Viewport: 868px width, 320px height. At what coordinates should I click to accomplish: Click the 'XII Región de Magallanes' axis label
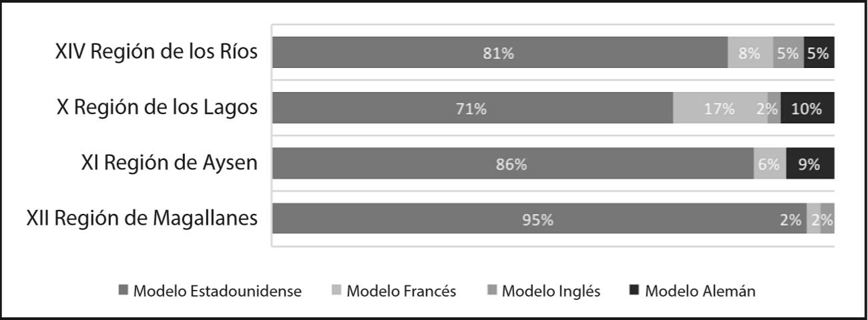click(x=142, y=218)
